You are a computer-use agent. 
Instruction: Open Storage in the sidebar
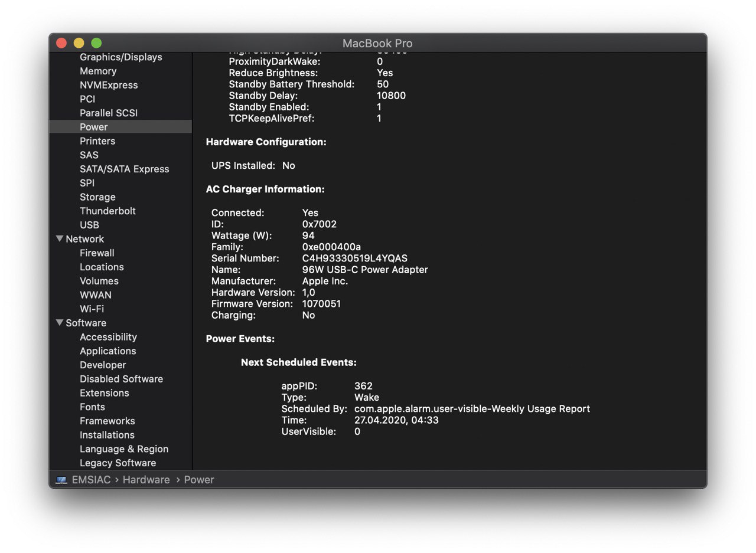point(97,197)
